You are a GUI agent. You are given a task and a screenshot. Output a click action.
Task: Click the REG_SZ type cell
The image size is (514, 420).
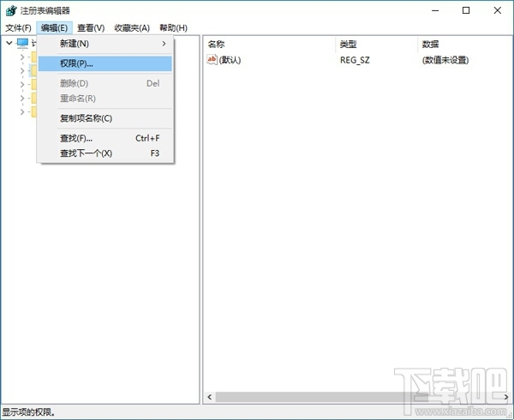[x=355, y=60]
